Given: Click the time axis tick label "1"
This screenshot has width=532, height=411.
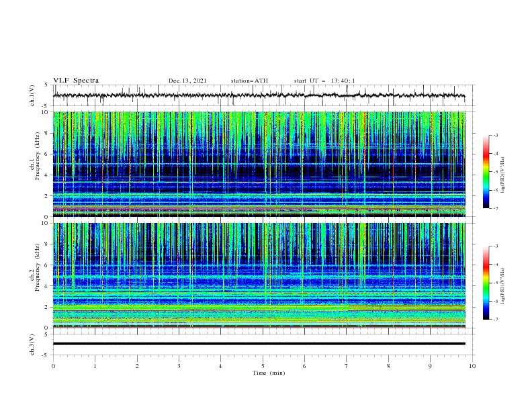Looking at the screenshot, I should point(95,366).
